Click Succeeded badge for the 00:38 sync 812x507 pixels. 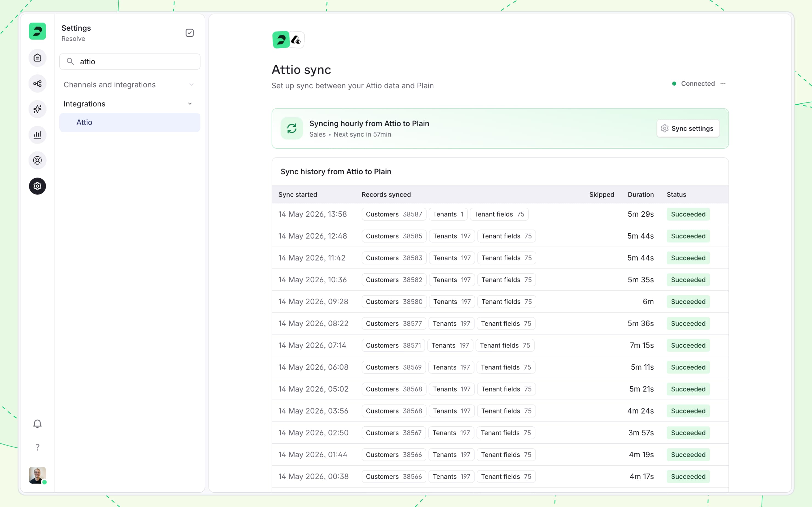point(688,476)
